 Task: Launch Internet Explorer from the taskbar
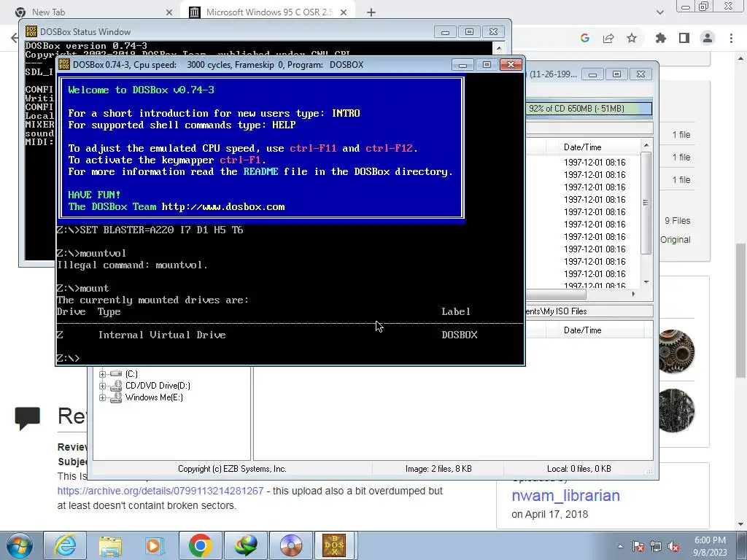tap(65, 545)
